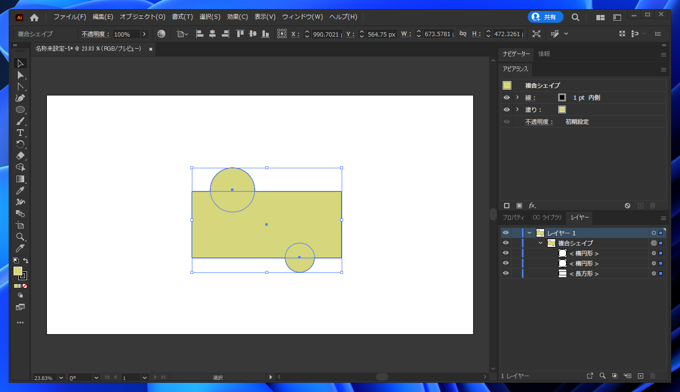Expand the 塗り fill row chevron
The width and height of the screenshot is (680, 392).
click(x=517, y=110)
